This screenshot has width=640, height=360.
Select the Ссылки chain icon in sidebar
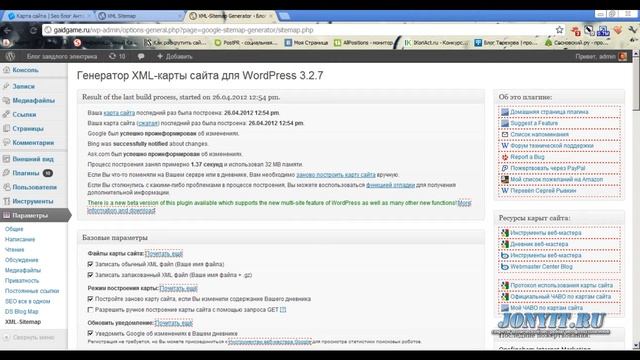(6, 115)
